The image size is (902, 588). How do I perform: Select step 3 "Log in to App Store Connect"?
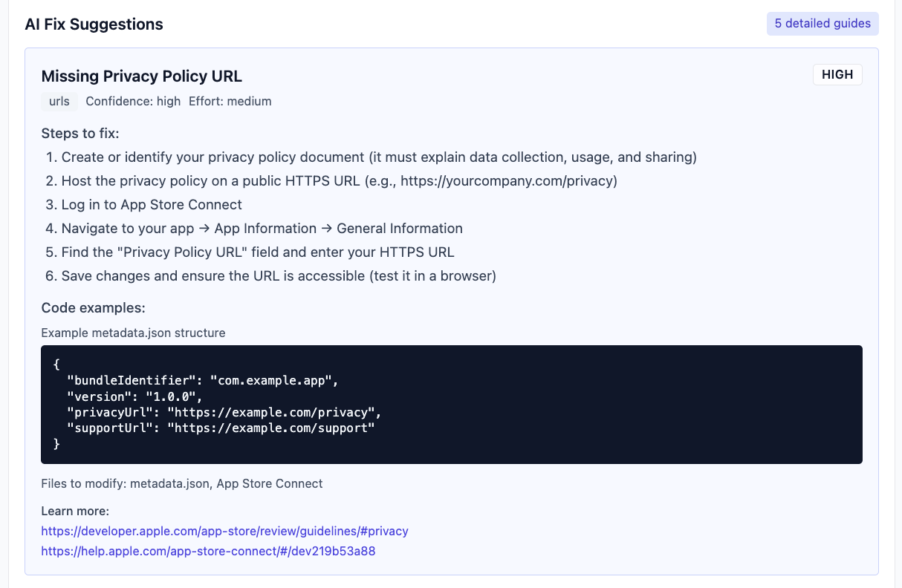tap(152, 205)
